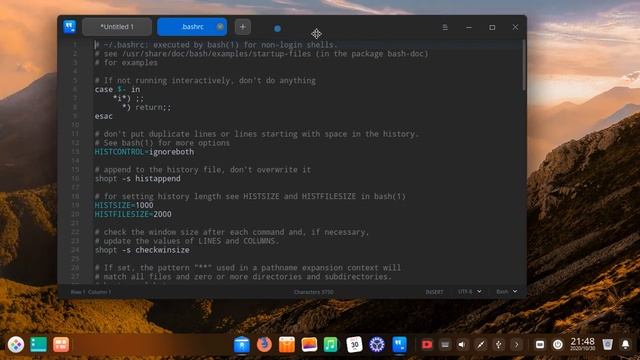The height and width of the screenshot is (360, 640).
Task: Click the Row 1 Column 1 status text
Action: point(91,292)
